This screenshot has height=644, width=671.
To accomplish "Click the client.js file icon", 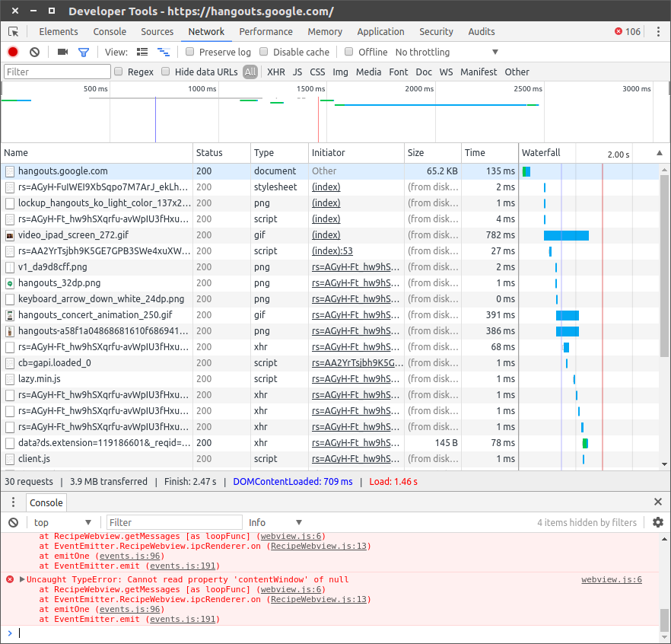I will coord(9,459).
